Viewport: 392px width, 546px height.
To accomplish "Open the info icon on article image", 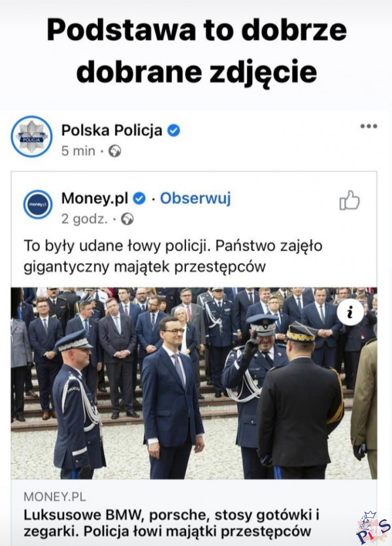I will [350, 312].
